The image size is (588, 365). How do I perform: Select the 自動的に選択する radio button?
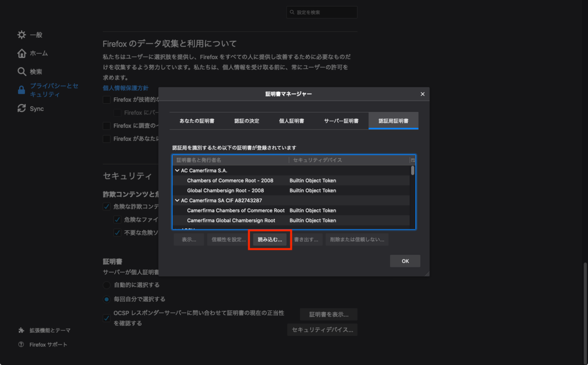(x=106, y=285)
